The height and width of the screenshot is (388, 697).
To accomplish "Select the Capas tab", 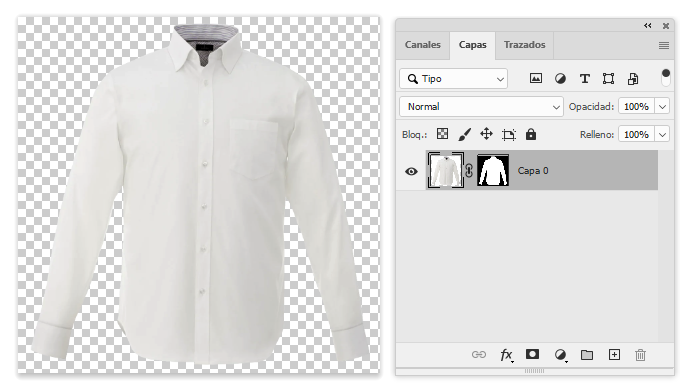I will click(473, 45).
